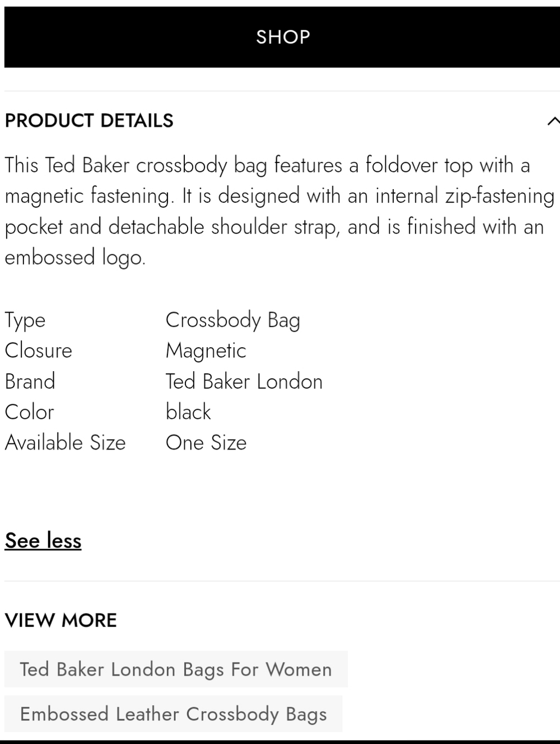Screen dimensions: 560x744
Task: Click the words embossed logo in the description
Action: (x=75, y=258)
